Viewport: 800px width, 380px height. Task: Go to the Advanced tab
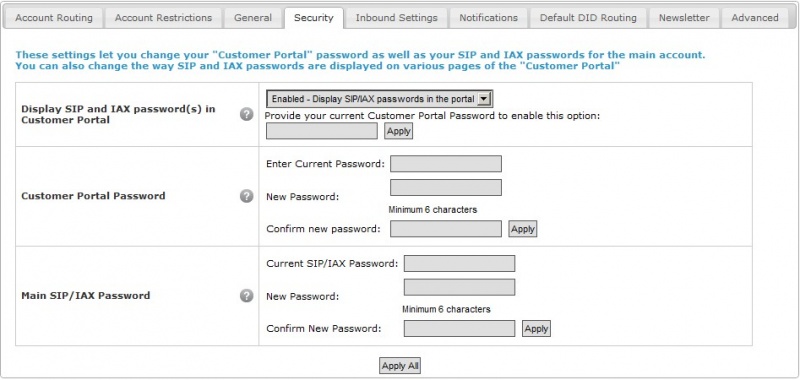click(755, 18)
